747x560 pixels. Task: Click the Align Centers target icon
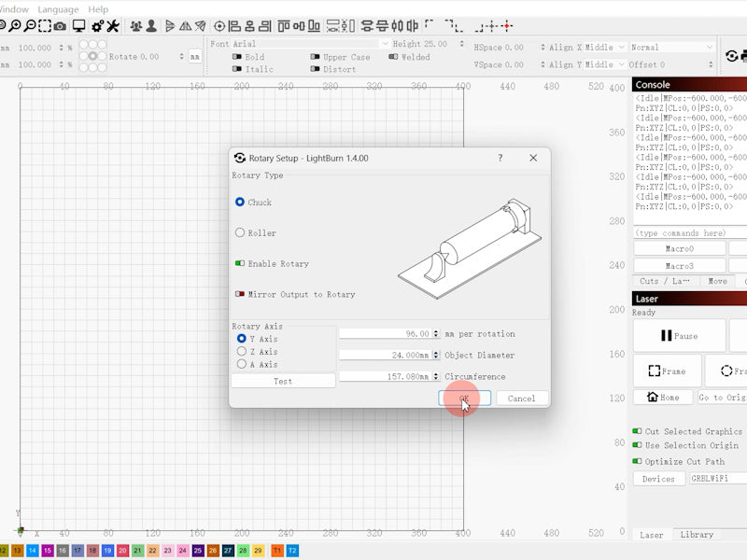pyautogui.click(x=219, y=26)
